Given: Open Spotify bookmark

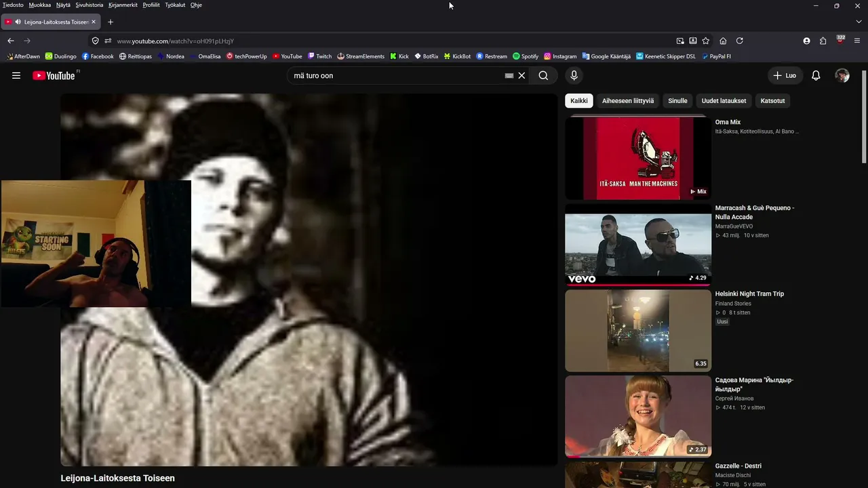Looking at the screenshot, I should (x=526, y=56).
